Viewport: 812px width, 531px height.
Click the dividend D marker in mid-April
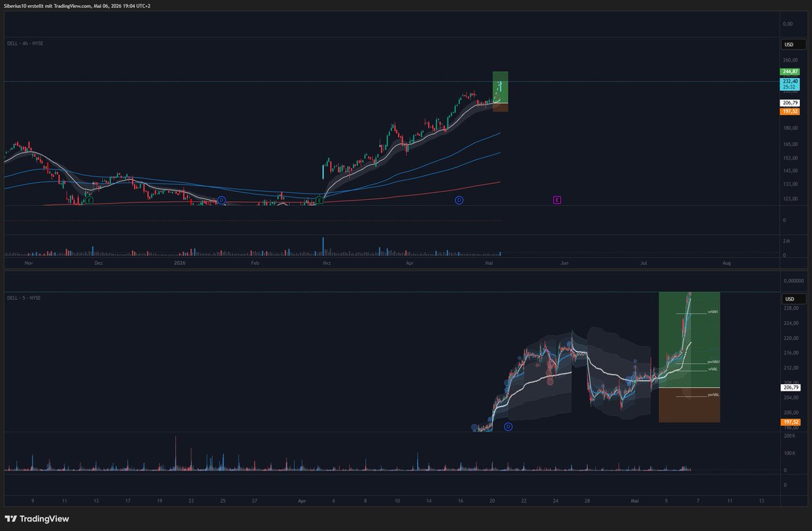click(x=459, y=200)
